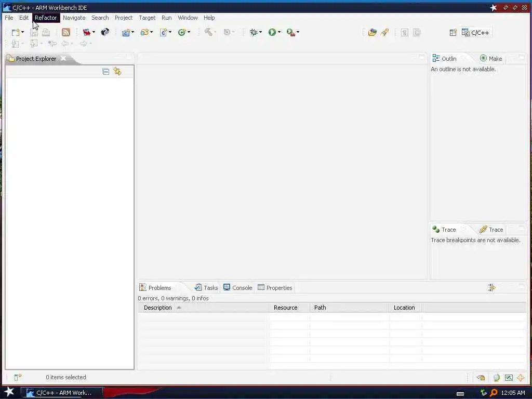Expand the New Class dropdown arrow
Viewport: 532px width, 399px height.
[189, 32]
